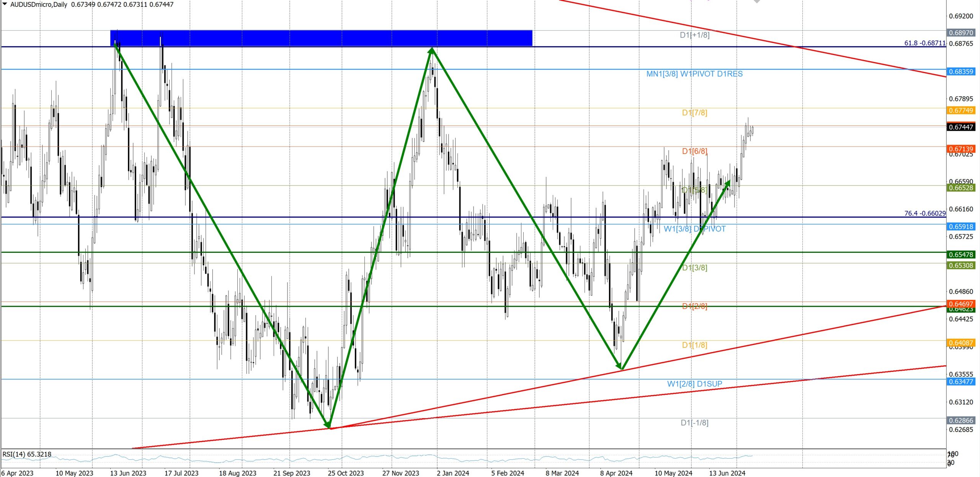This screenshot has width=980, height=477.
Task: Click the 0.64087 orange price tag
Action: [961, 343]
